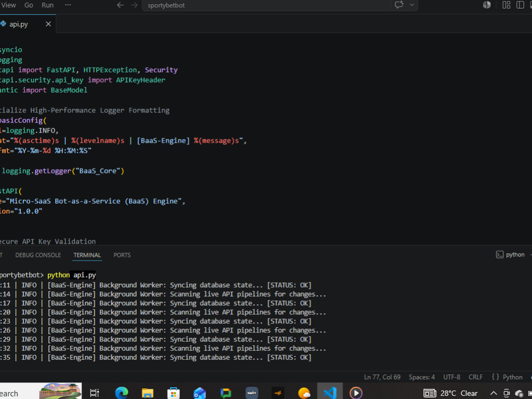Switch to Visual Studio Code in taskbar
532x399 pixels.
(330, 393)
